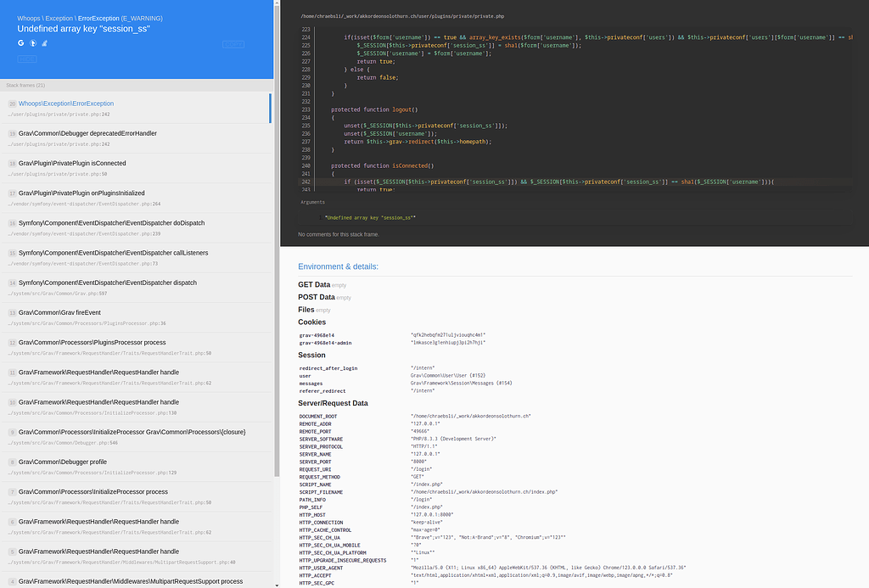This screenshot has height=588, width=869.
Task: Click the HIDE button below the error icons
Action: click(x=26, y=59)
